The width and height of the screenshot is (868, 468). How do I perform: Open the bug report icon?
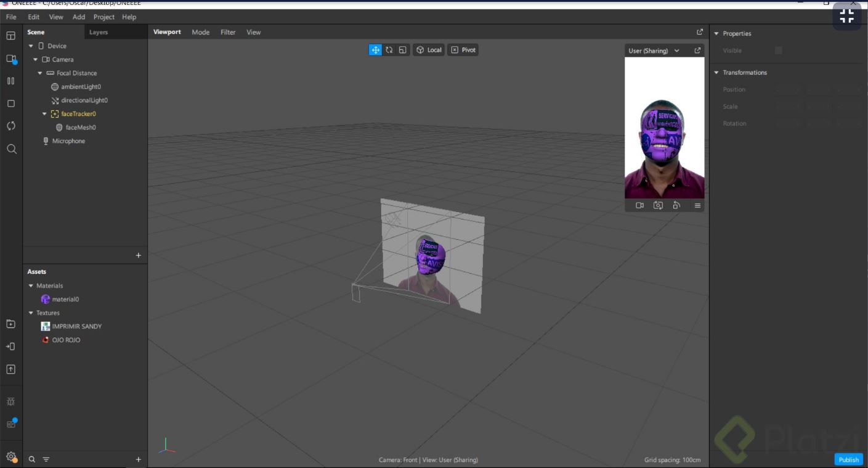[x=10, y=401]
